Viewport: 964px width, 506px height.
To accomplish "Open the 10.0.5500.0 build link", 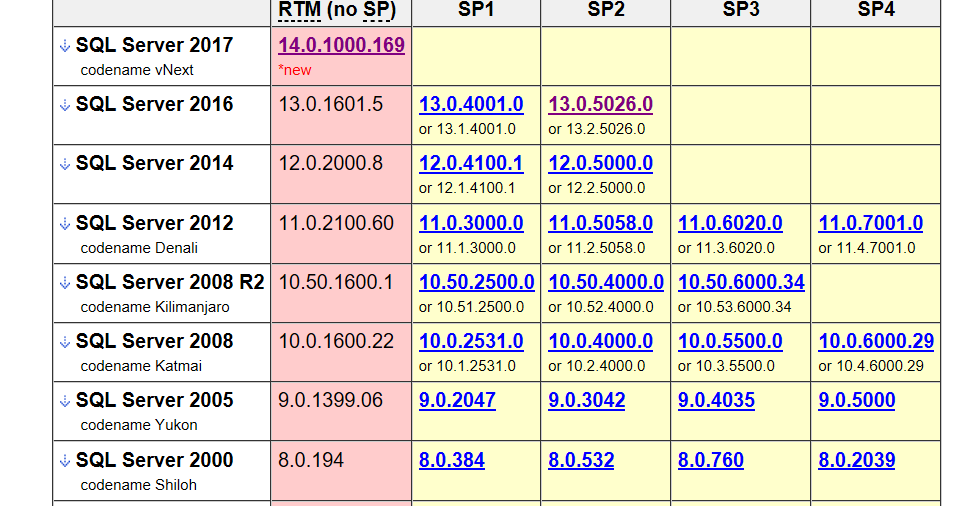I will (x=730, y=341).
